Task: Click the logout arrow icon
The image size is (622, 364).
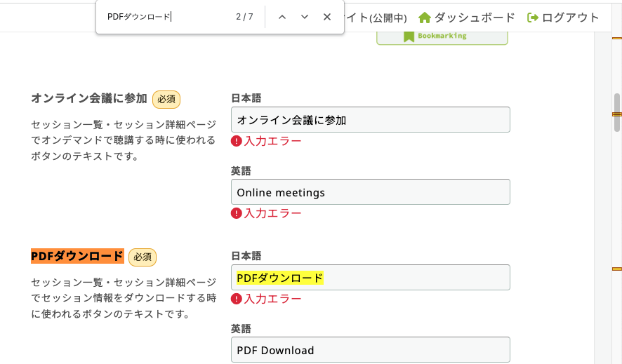Action: (532, 18)
